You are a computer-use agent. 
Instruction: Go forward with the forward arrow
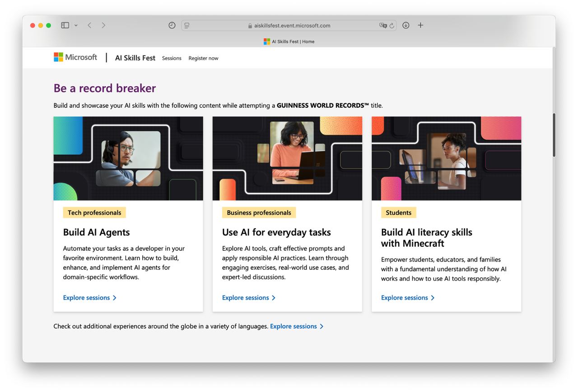pyautogui.click(x=103, y=25)
